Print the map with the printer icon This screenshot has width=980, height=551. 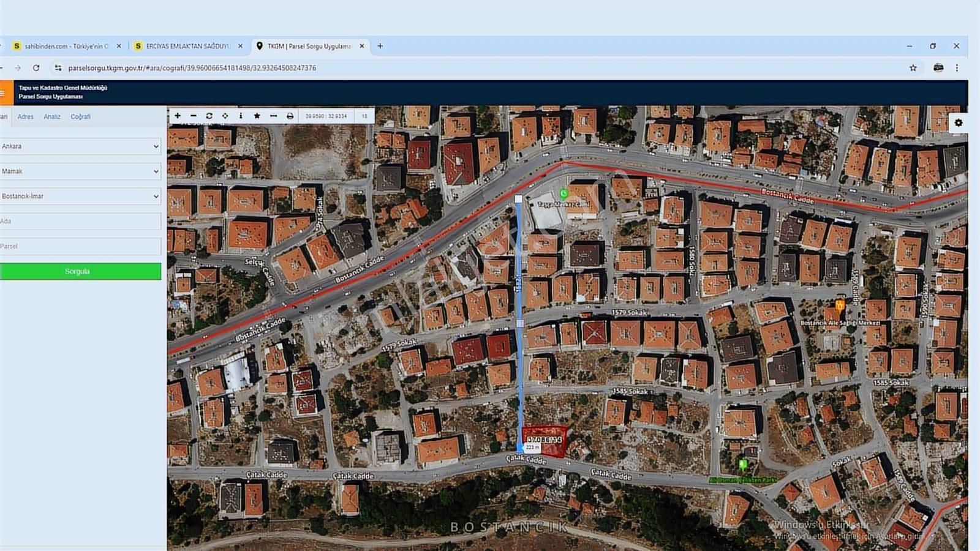(290, 116)
